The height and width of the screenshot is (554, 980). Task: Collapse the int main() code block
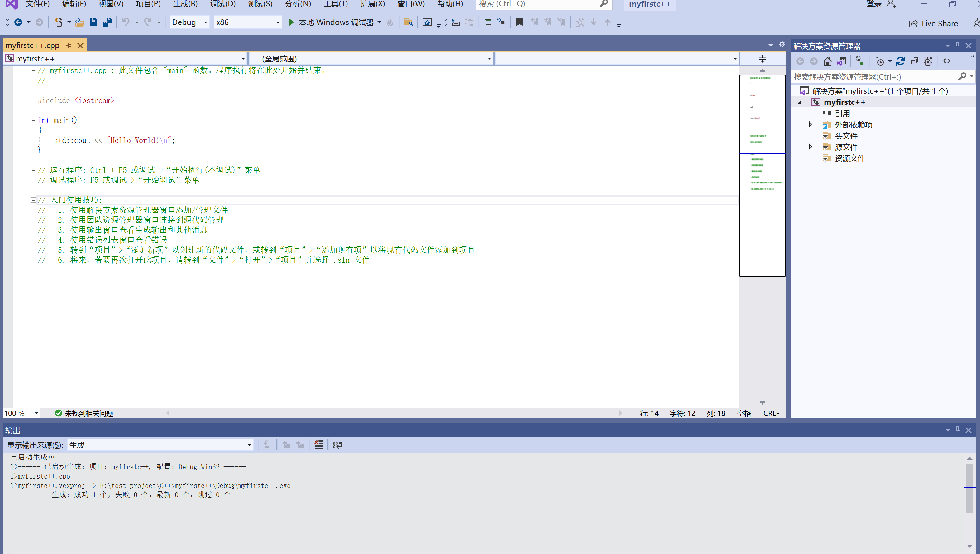(x=33, y=120)
